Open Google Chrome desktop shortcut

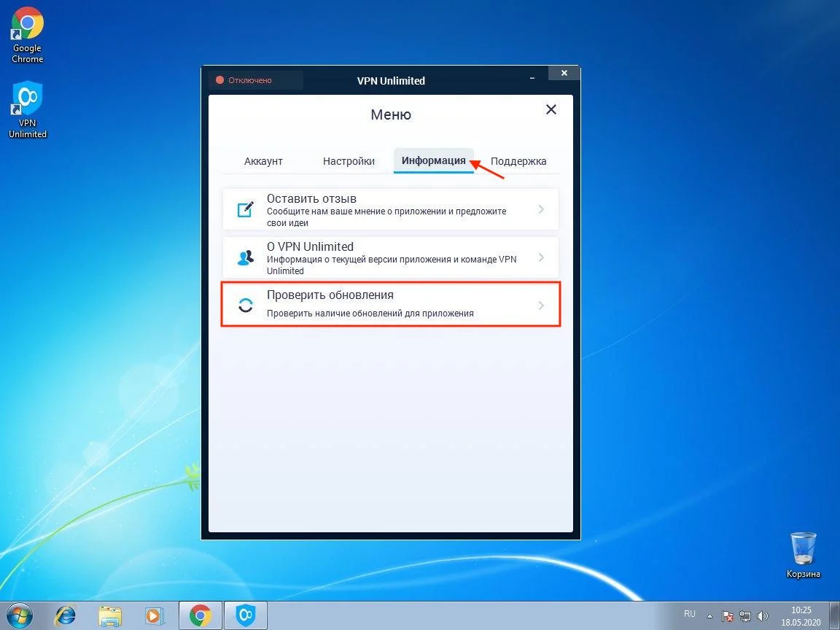pos(28,36)
